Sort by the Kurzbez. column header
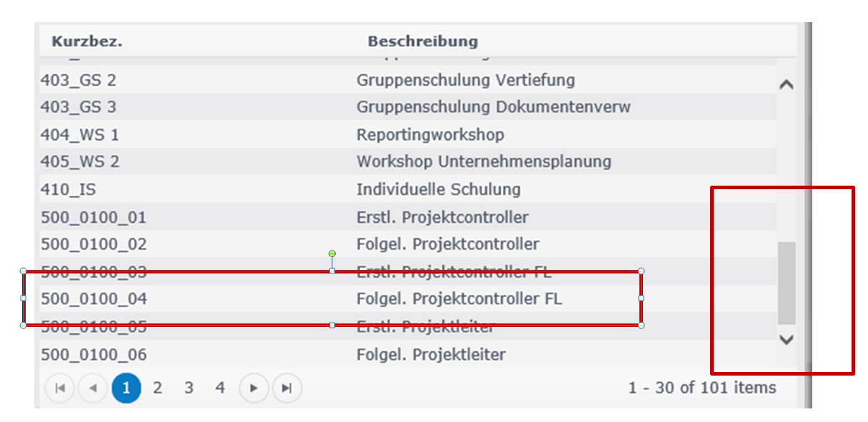This screenshot has height=422, width=868. (87, 41)
